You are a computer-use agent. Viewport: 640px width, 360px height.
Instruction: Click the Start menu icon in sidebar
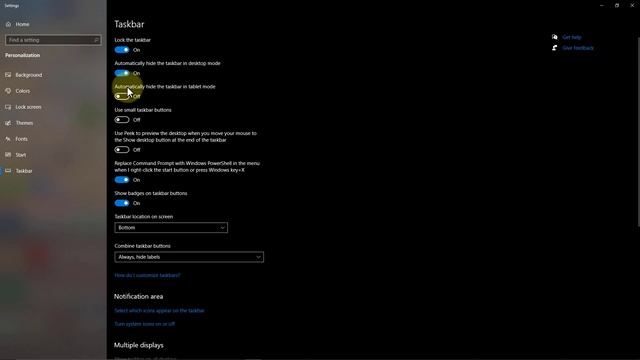coord(8,155)
